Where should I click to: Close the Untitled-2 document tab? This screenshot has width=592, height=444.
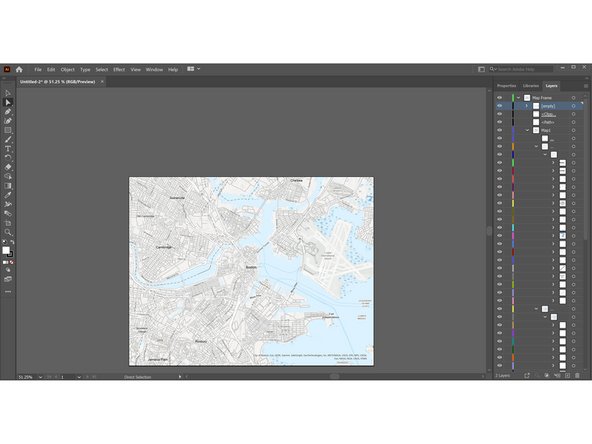(102, 82)
